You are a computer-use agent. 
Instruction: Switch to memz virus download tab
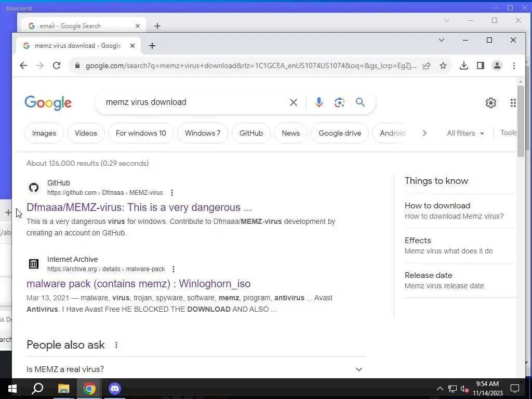click(x=77, y=46)
